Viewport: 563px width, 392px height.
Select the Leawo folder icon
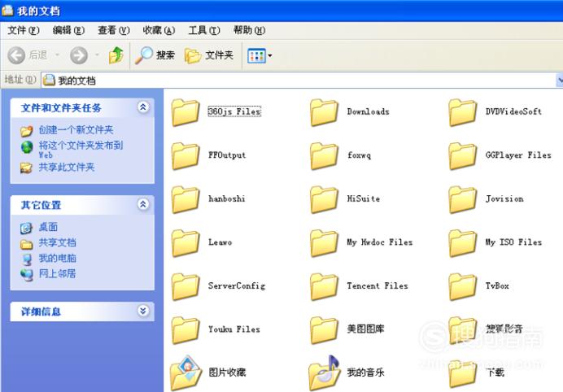point(185,243)
